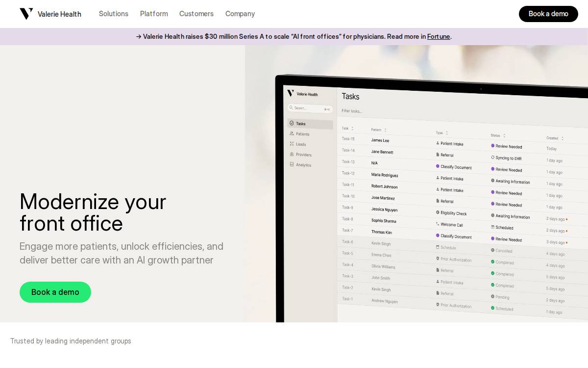
Task: Sort by the Created column arrows
Action: click(563, 138)
